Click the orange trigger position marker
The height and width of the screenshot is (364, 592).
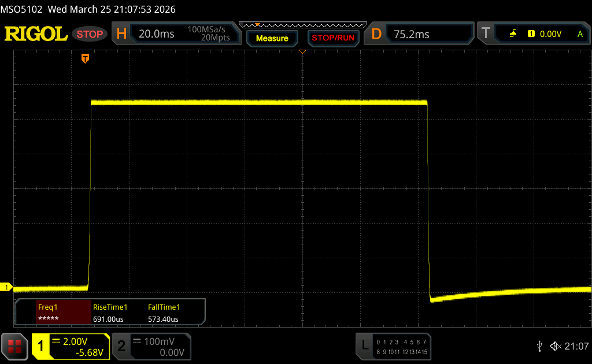coord(86,58)
